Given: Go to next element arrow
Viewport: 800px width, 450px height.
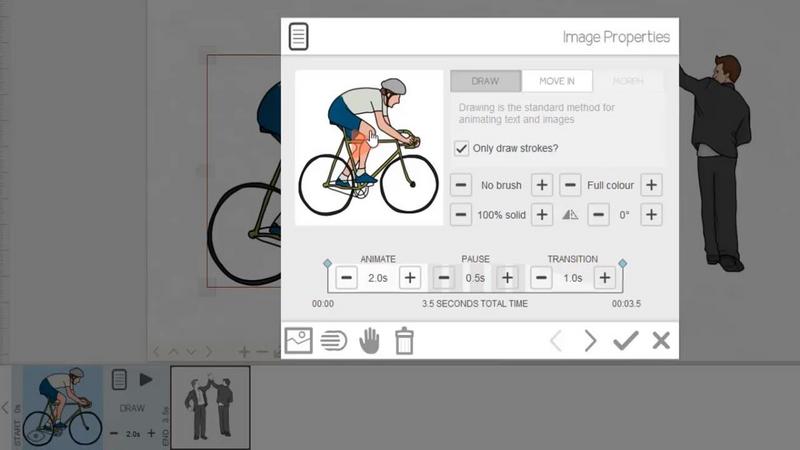Looking at the screenshot, I should pos(590,340).
